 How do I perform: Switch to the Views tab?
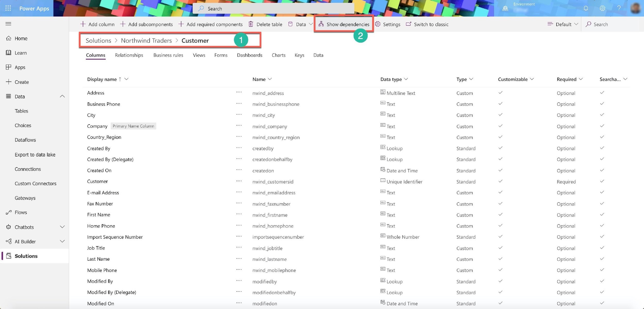[199, 55]
